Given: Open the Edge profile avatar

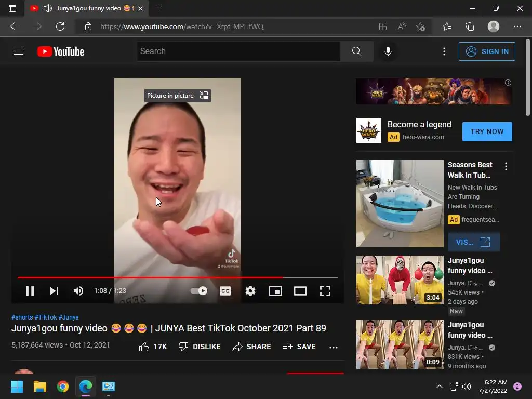Looking at the screenshot, I should (x=494, y=26).
